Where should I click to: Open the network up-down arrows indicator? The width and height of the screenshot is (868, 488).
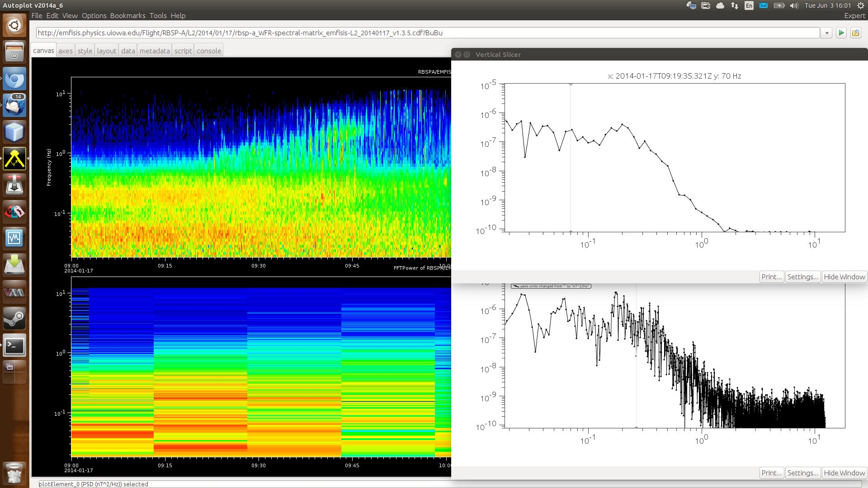[735, 5]
